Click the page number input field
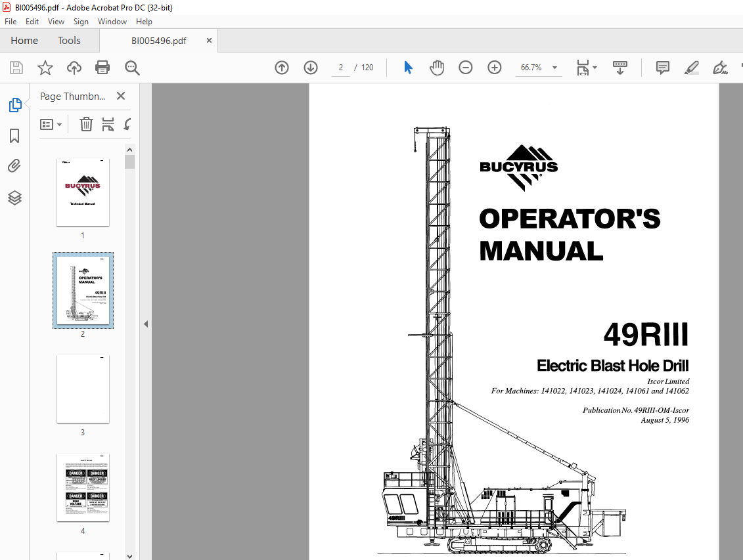 tap(341, 68)
